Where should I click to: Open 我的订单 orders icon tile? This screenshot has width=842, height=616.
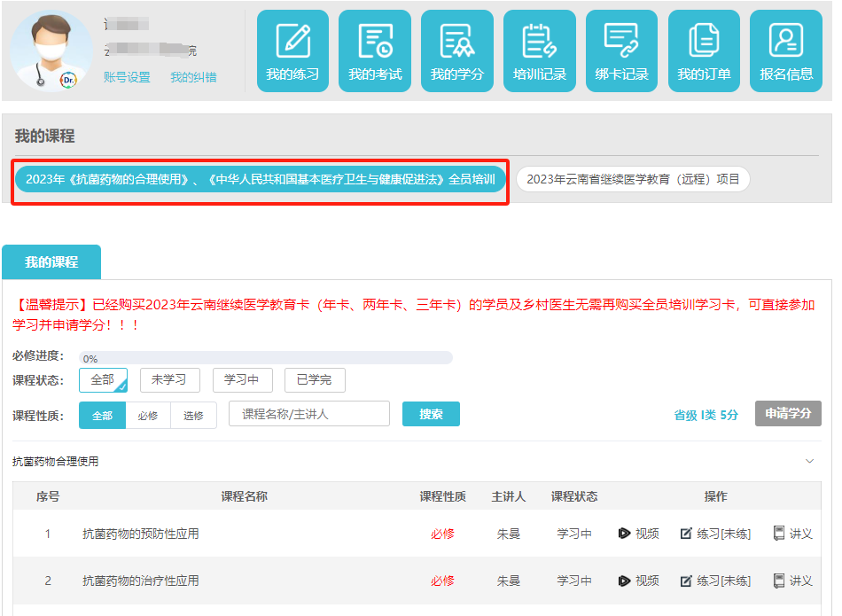pyautogui.click(x=704, y=51)
